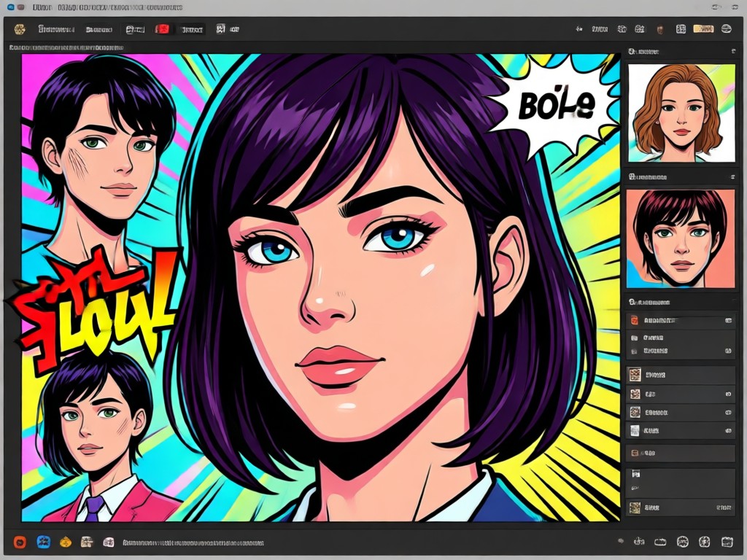Toggle visibility of the third patterned-thumbnail layer
747x560 pixels.
click(728, 413)
